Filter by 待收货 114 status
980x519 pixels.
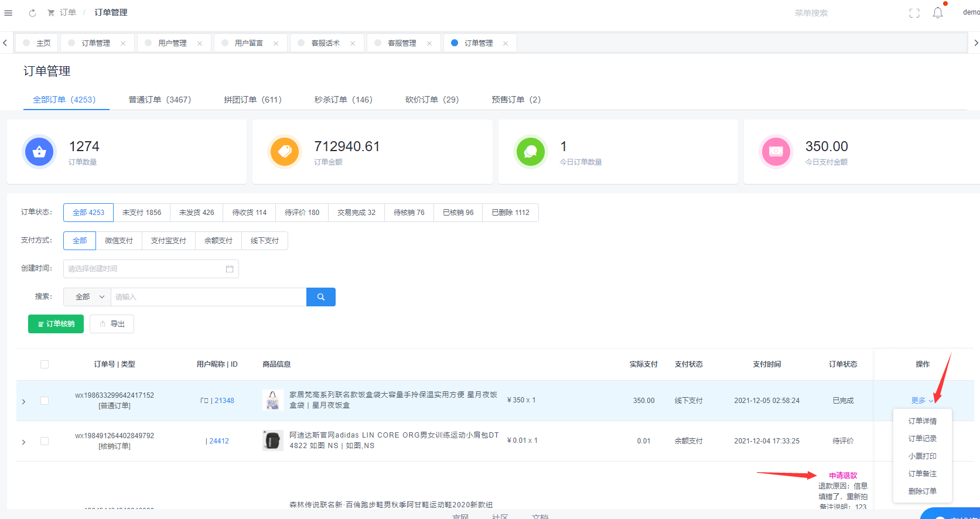tap(250, 213)
